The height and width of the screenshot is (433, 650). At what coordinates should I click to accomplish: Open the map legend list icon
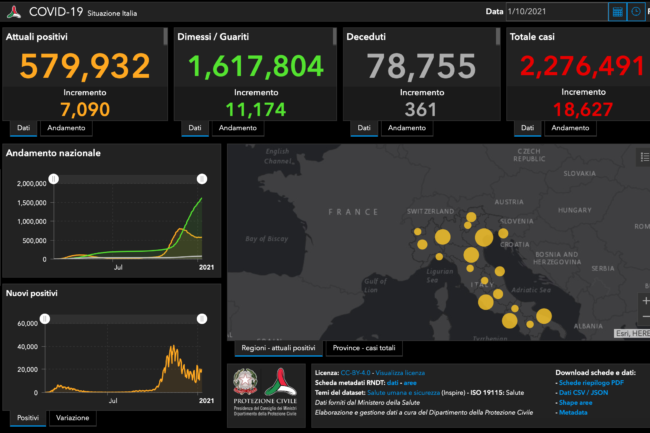(645, 157)
